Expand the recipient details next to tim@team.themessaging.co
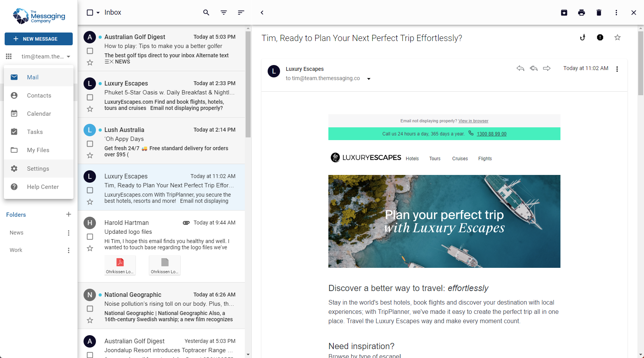 [369, 79]
